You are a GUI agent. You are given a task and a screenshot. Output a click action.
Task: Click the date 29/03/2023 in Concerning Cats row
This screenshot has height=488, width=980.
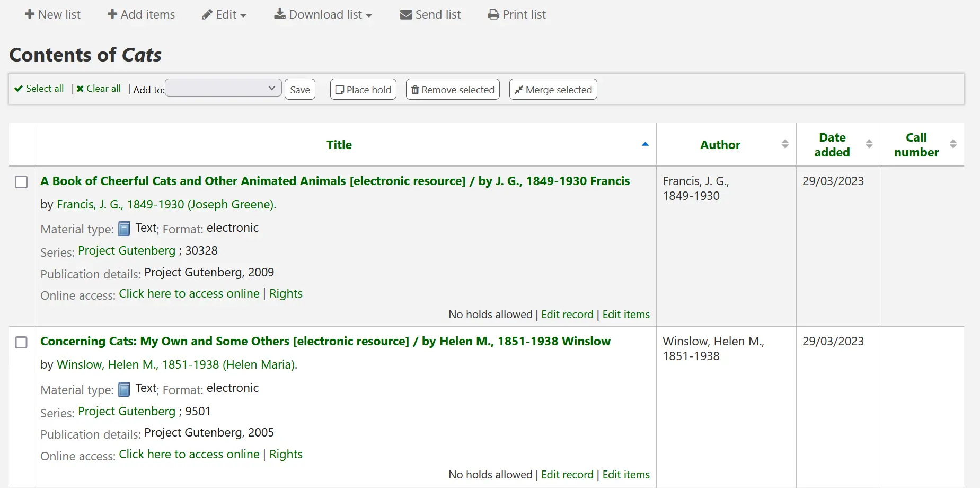[x=833, y=341]
